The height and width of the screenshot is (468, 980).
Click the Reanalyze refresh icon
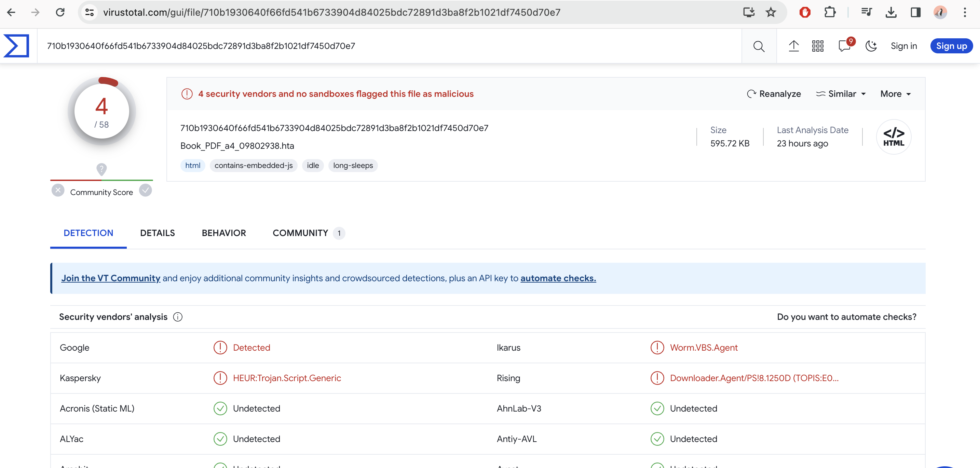pos(751,94)
